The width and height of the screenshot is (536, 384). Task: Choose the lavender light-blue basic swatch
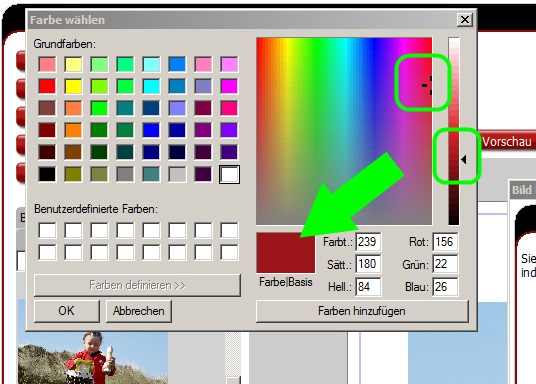point(177,108)
